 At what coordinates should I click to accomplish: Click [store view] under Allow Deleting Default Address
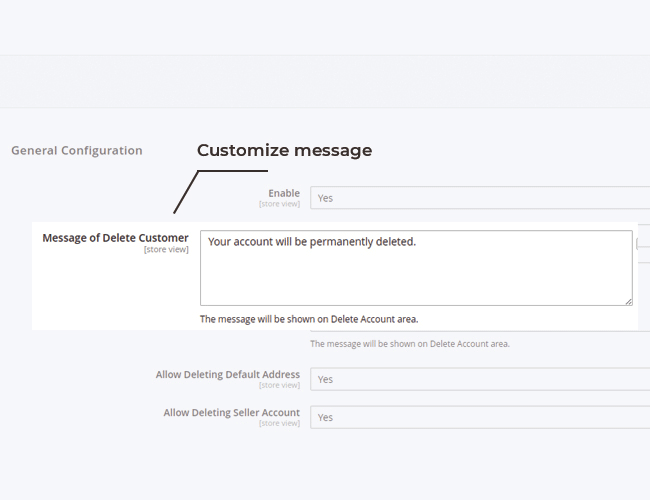tap(279, 385)
